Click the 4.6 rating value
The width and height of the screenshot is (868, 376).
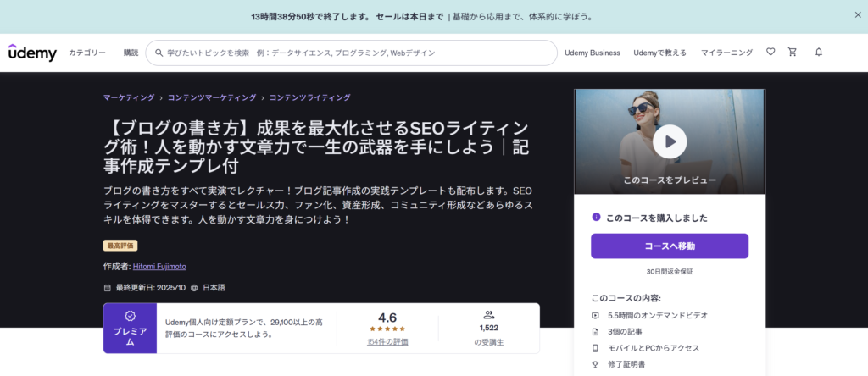[x=387, y=318]
